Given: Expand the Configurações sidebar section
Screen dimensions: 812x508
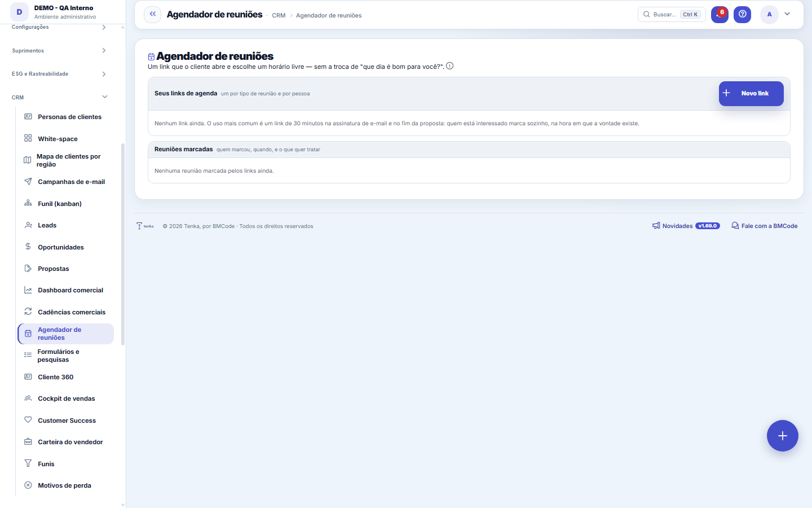Looking at the screenshot, I should (x=59, y=27).
